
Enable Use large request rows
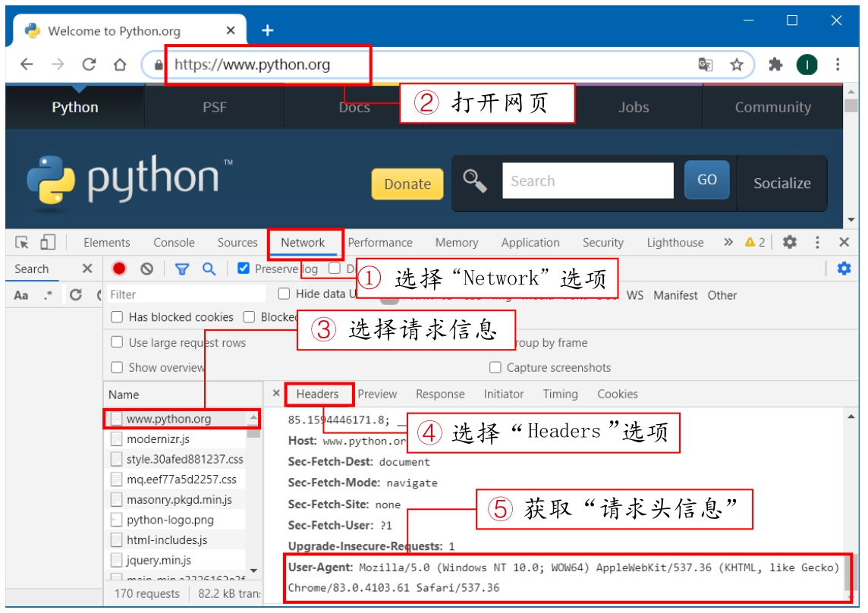tap(117, 342)
